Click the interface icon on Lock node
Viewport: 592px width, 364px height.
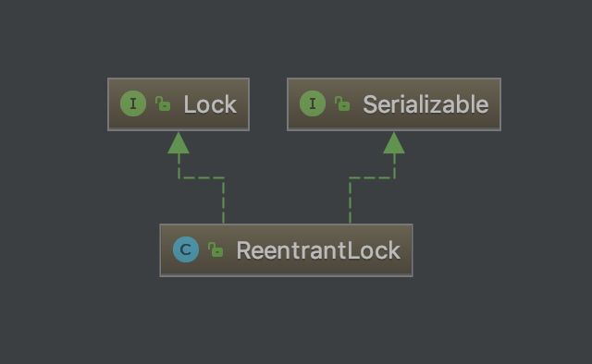click(x=133, y=103)
